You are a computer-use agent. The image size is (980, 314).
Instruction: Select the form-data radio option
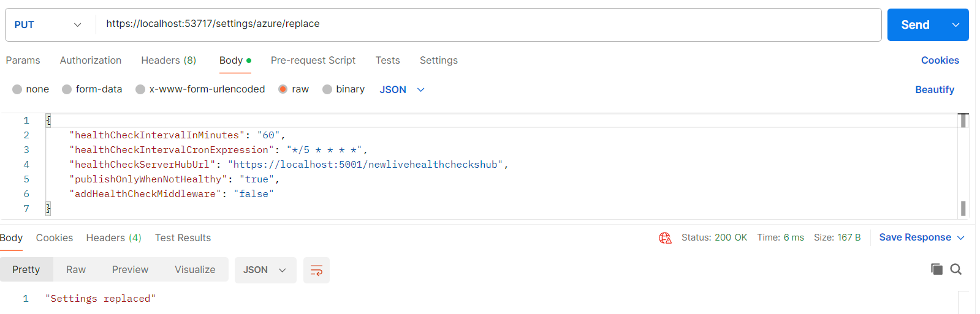[67, 89]
